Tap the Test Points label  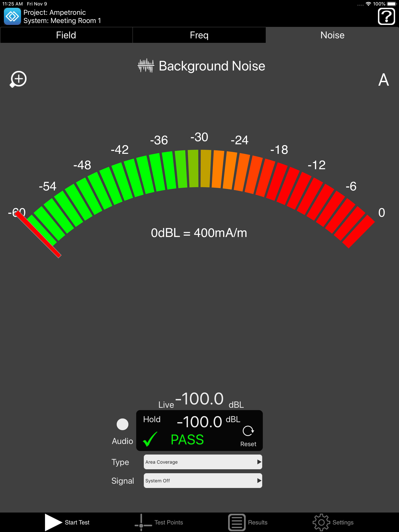pos(169,522)
